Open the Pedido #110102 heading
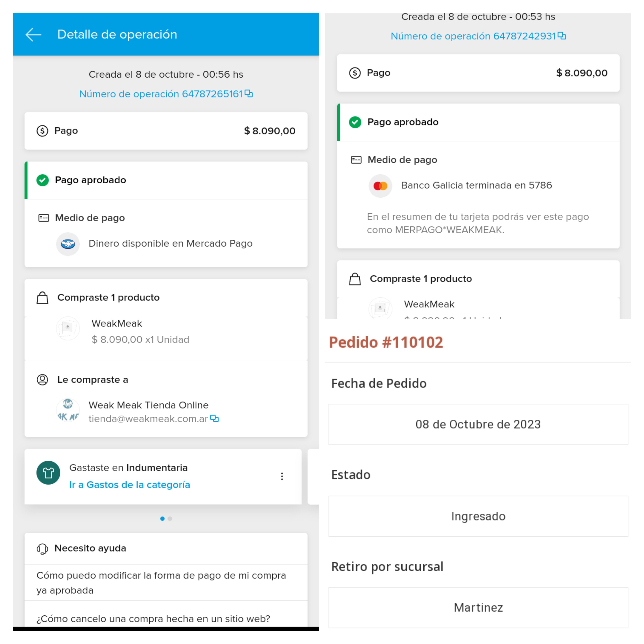This screenshot has height=644, width=644. click(x=386, y=342)
